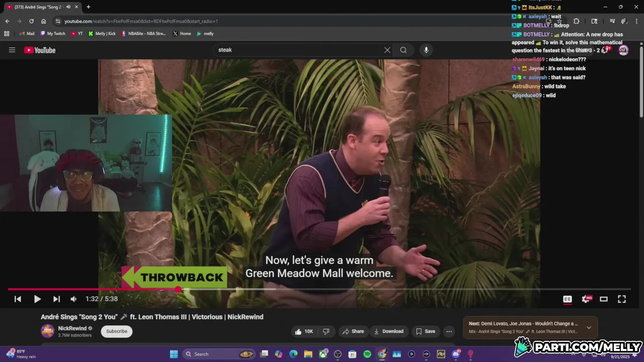Open Discord from taskbar
Viewport: 644px width, 362px height.
(x=456, y=354)
